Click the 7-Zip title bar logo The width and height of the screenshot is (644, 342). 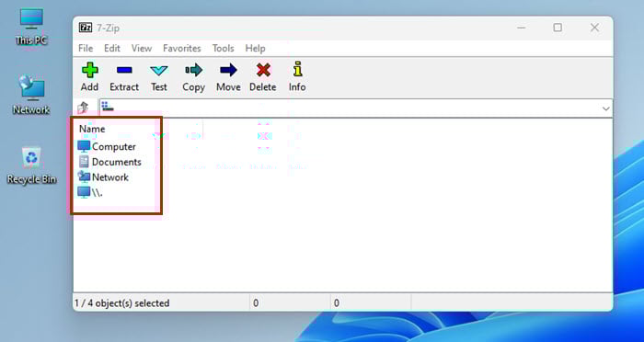pos(86,28)
